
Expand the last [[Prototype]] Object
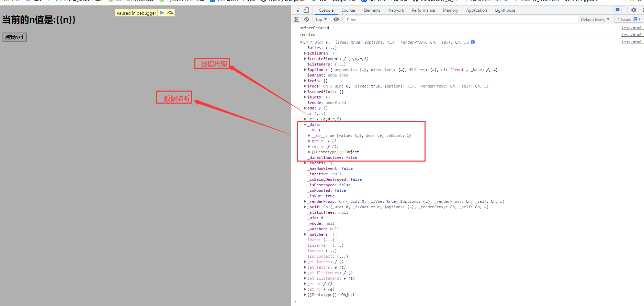(x=305, y=295)
